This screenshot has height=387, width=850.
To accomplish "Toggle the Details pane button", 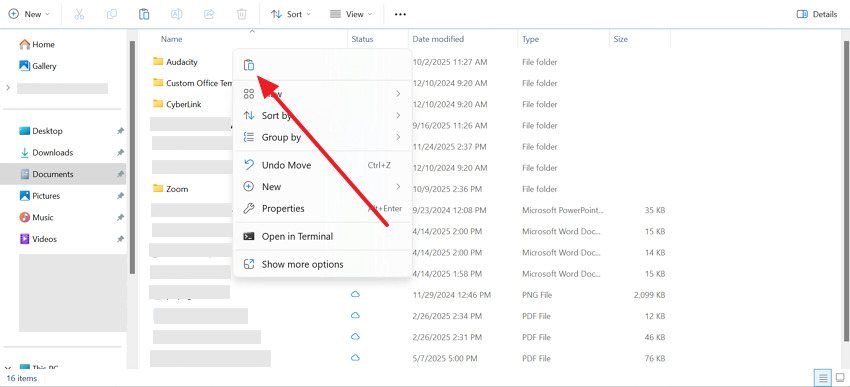I will (x=817, y=14).
